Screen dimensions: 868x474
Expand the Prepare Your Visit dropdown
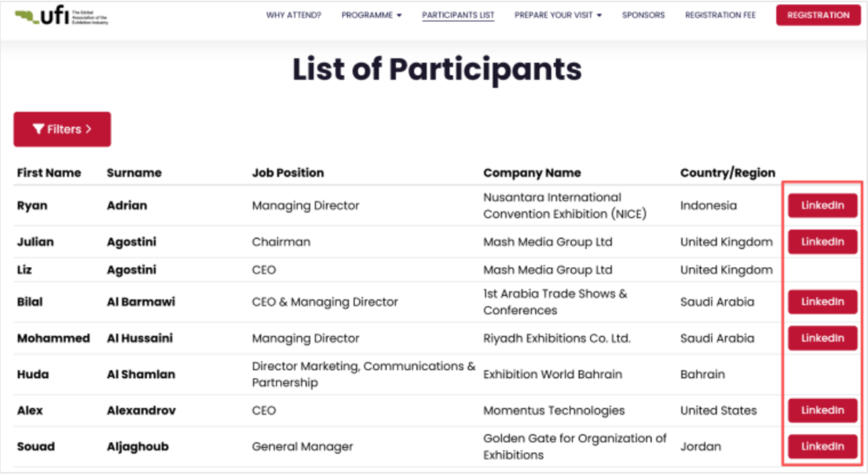(557, 15)
